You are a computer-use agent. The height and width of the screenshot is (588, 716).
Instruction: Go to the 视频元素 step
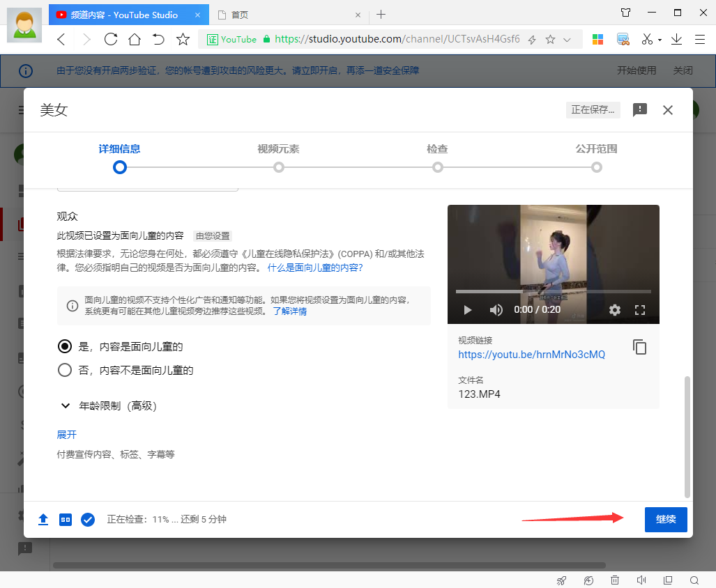tap(279, 158)
